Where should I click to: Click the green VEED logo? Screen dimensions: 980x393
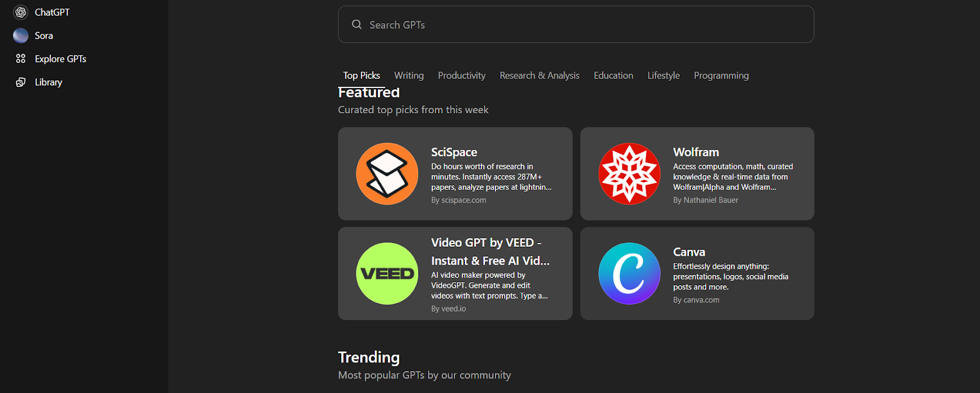point(387,274)
